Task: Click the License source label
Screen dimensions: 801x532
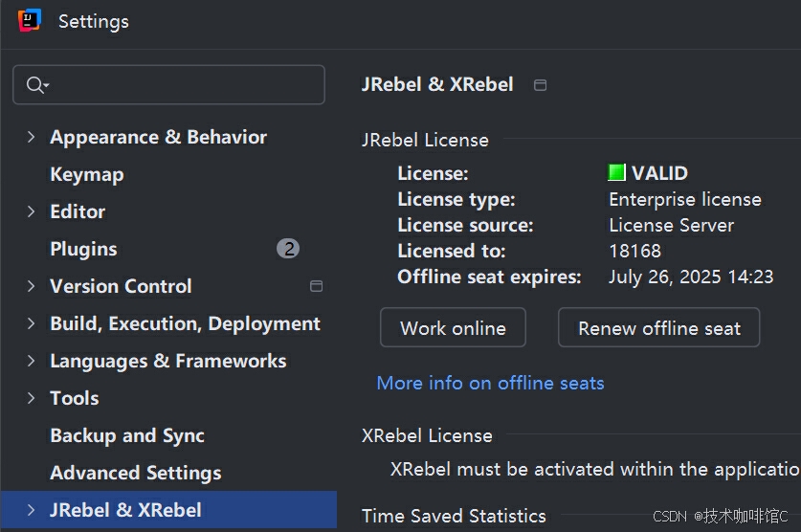Action: click(465, 225)
